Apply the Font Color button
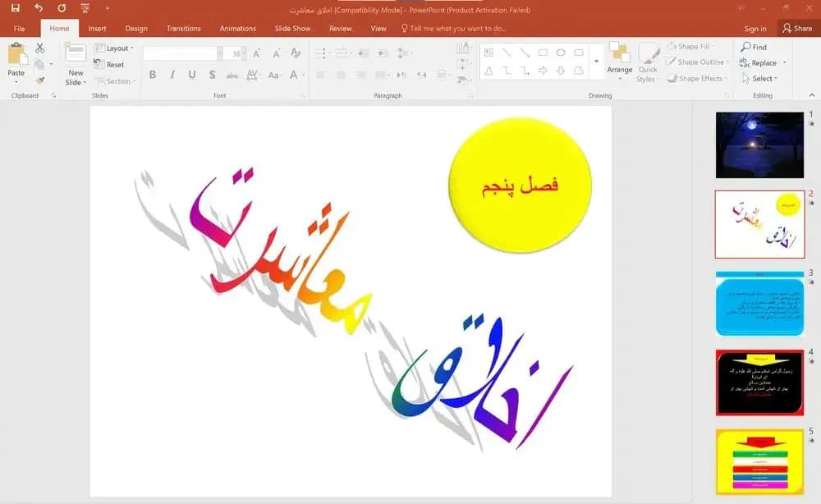The height and width of the screenshot is (504, 821). [294, 75]
